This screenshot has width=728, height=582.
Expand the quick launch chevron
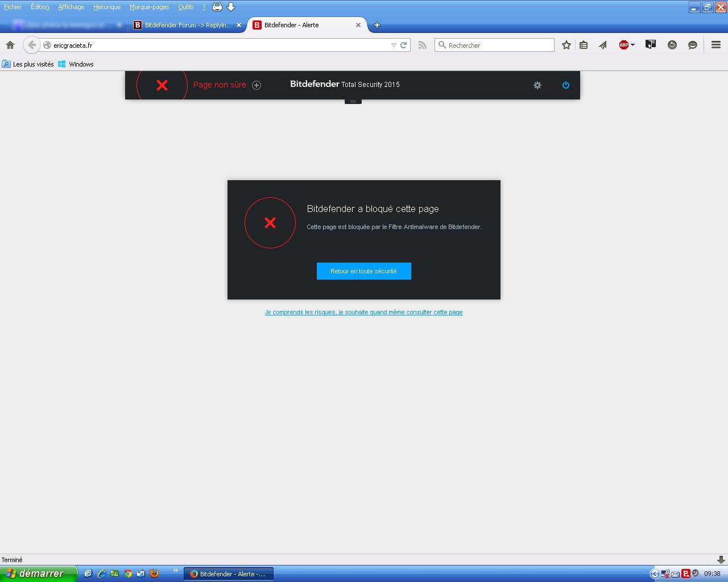tap(175, 571)
